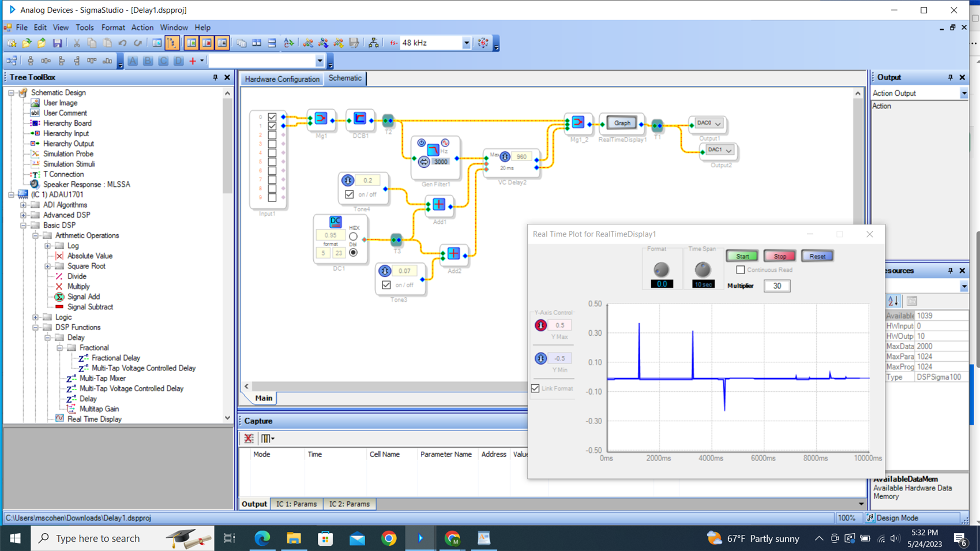Click the clear capture red X icon

249,438
